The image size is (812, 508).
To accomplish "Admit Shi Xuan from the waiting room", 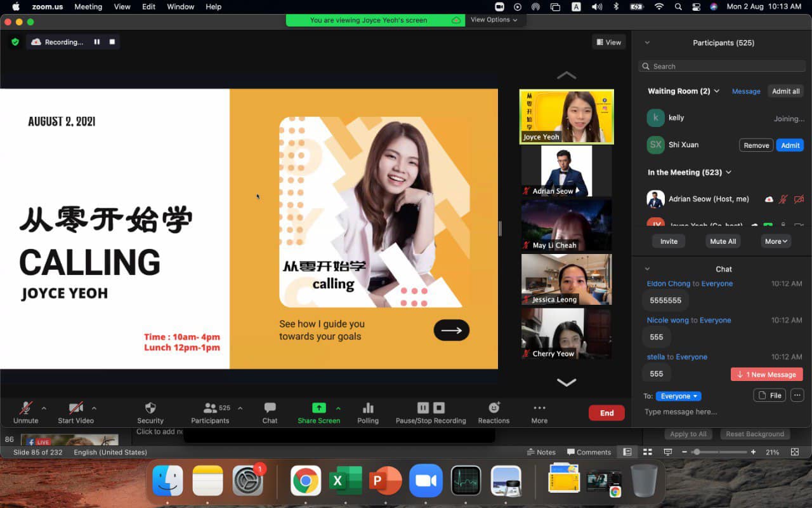I will point(790,145).
